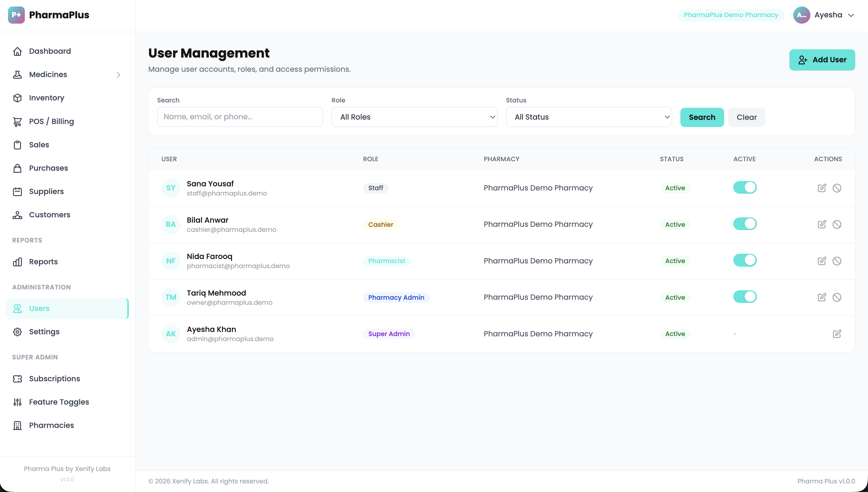This screenshot has height=492, width=868.
Task: Click the SY avatar for Sana Yousaf
Action: coord(171,188)
